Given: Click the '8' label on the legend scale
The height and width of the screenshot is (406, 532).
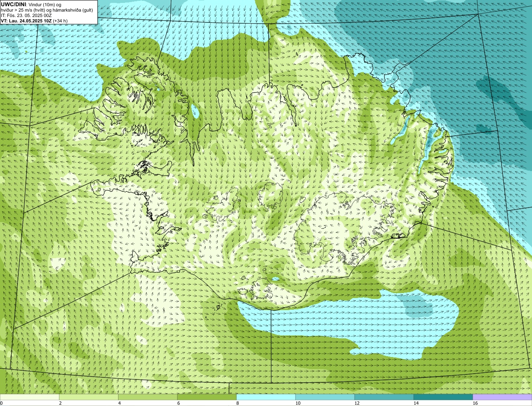Looking at the screenshot, I should coord(238,403).
